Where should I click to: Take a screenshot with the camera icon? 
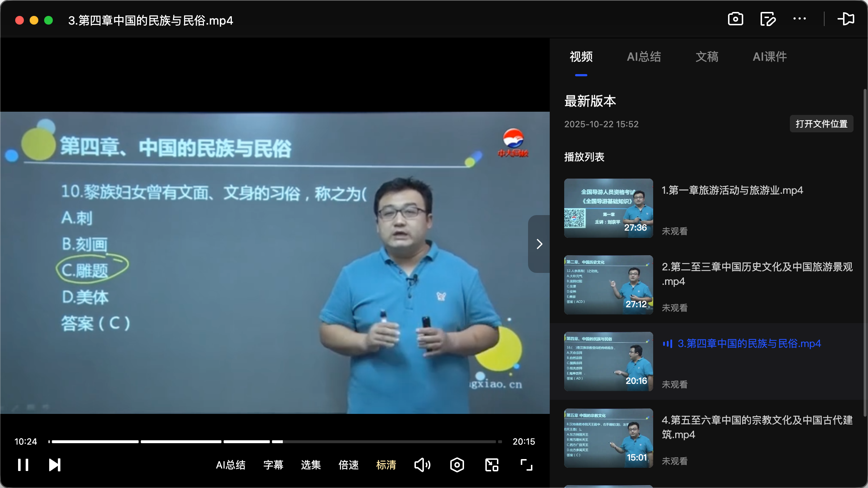[736, 19]
